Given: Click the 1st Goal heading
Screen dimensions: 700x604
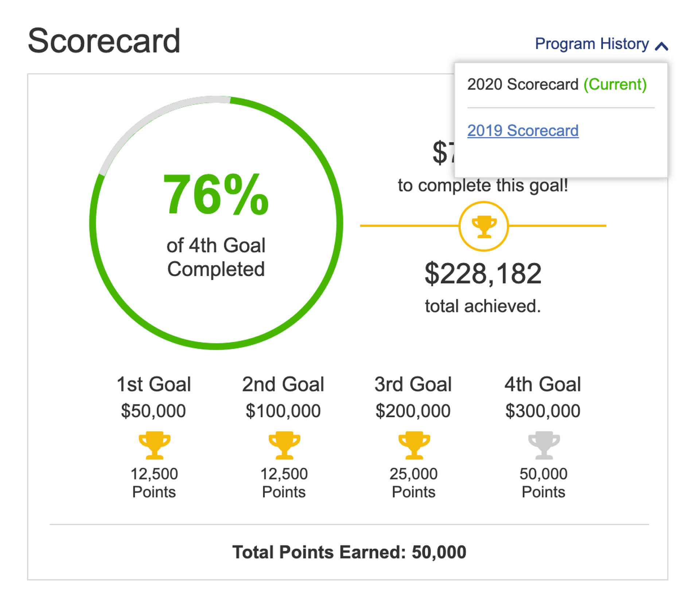Looking at the screenshot, I should (154, 384).
